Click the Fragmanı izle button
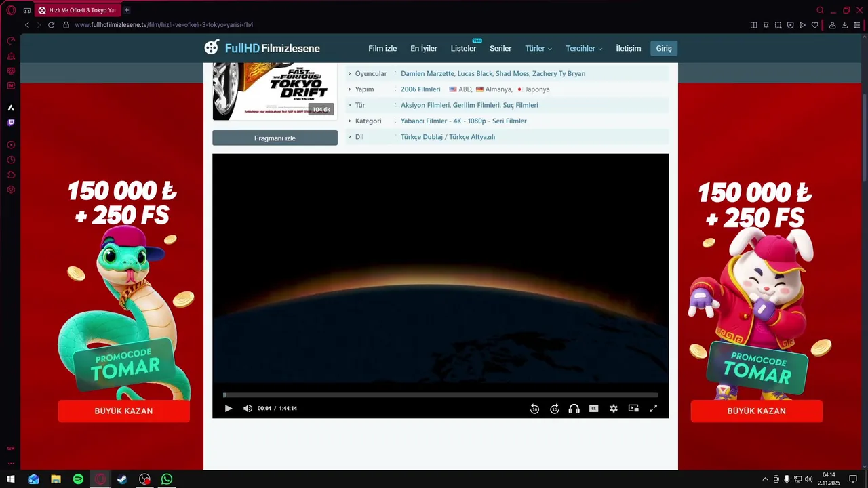868x488 pixels. coord(275,138)
